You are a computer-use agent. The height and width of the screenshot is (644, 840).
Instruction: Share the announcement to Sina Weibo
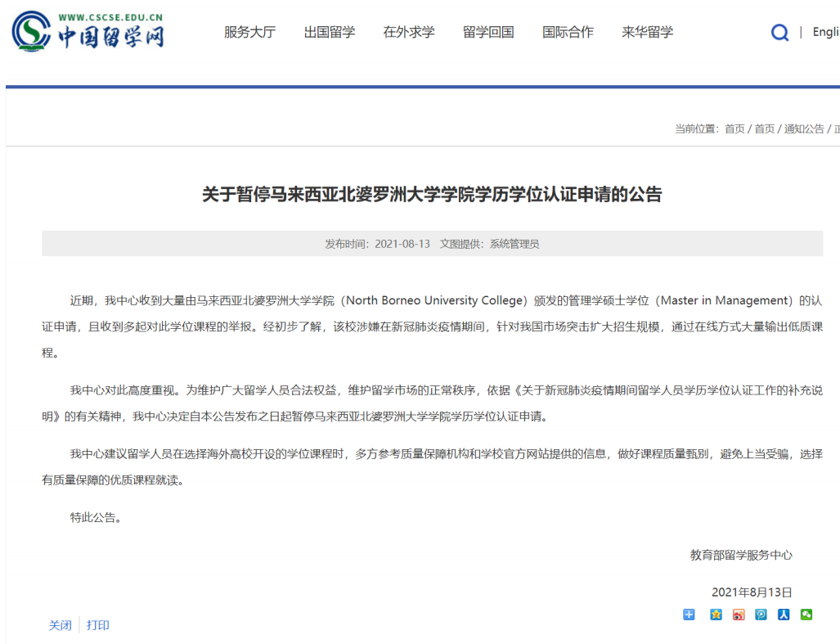739,615
